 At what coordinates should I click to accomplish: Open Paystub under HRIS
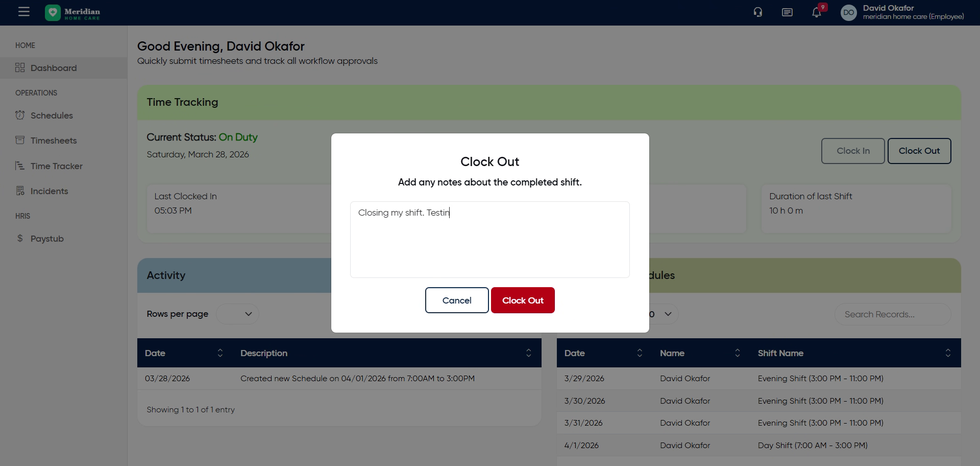[x=47, y=239]
